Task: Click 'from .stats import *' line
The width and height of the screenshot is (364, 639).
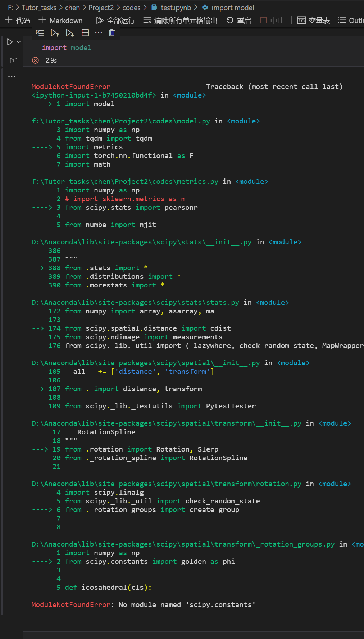Action: pyautogui.click(x=106, y=268)
